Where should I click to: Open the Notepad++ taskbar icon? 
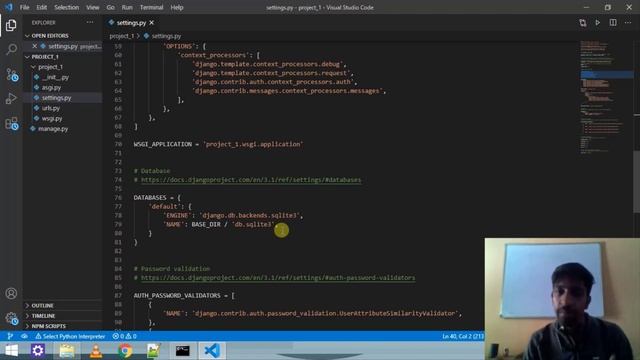154,351
